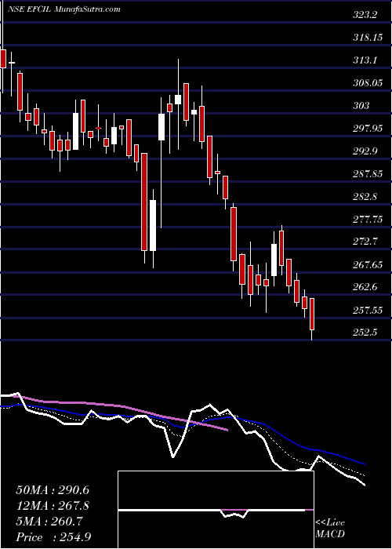Select the 262.6 price axis label

click(365, 288)
